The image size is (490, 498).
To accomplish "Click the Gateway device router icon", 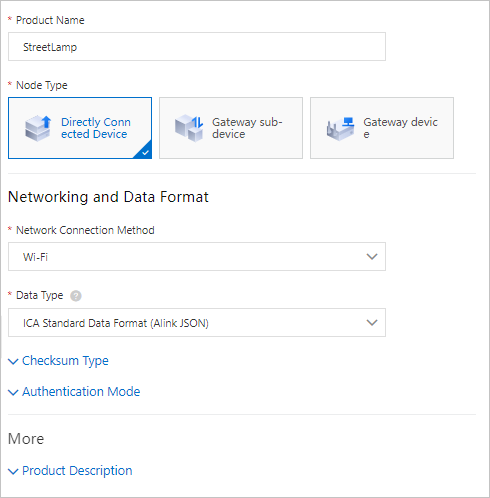I will tap(340, 129).
